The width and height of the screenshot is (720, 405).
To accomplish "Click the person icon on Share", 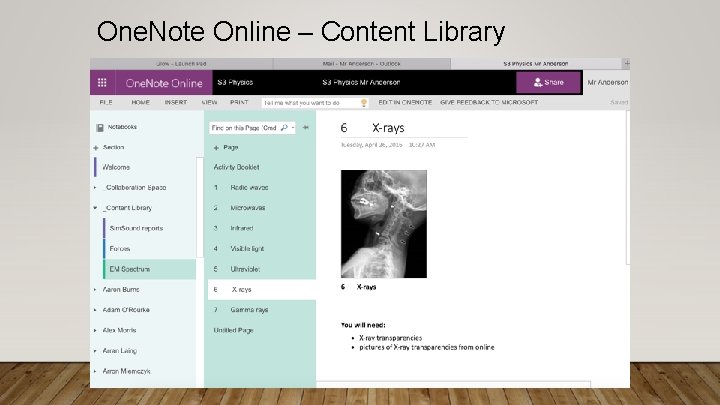I will (538, 83).
